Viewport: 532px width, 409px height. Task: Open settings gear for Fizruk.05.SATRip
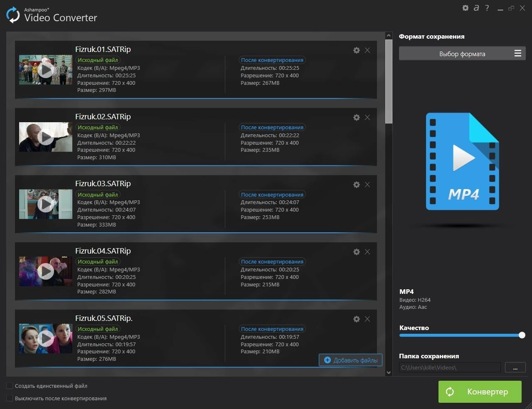click(x=356, y=319)
